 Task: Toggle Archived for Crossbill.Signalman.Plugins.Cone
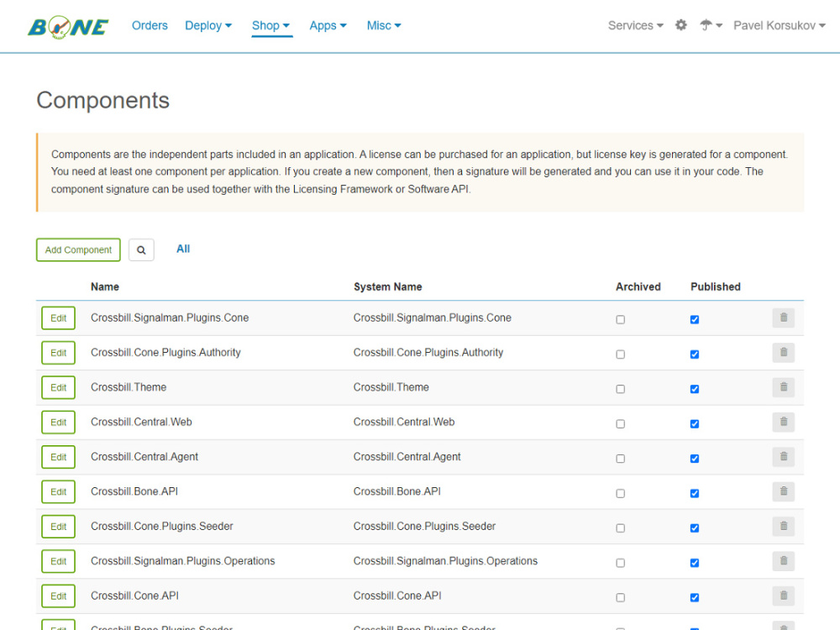click(x=621, y=320)
